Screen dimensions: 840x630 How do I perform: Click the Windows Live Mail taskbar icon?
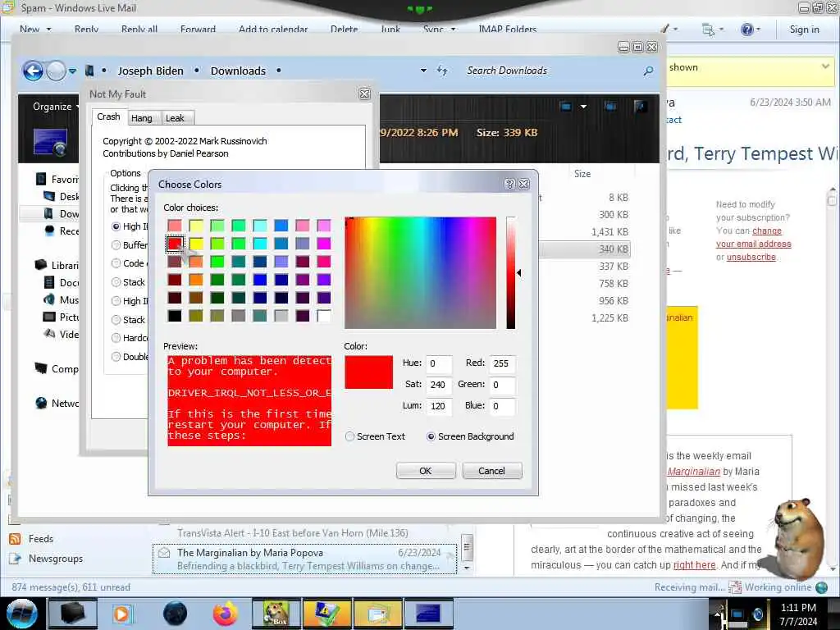click(377, 614)
